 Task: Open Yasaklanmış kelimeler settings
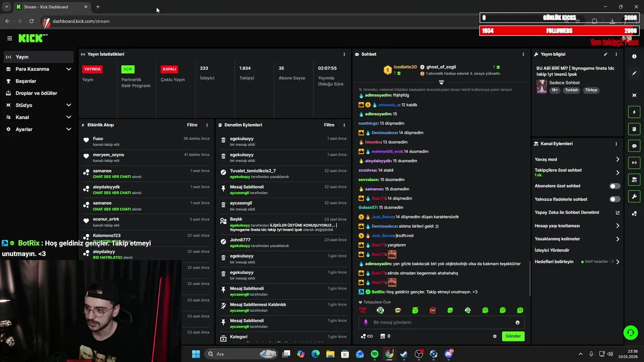577,239
